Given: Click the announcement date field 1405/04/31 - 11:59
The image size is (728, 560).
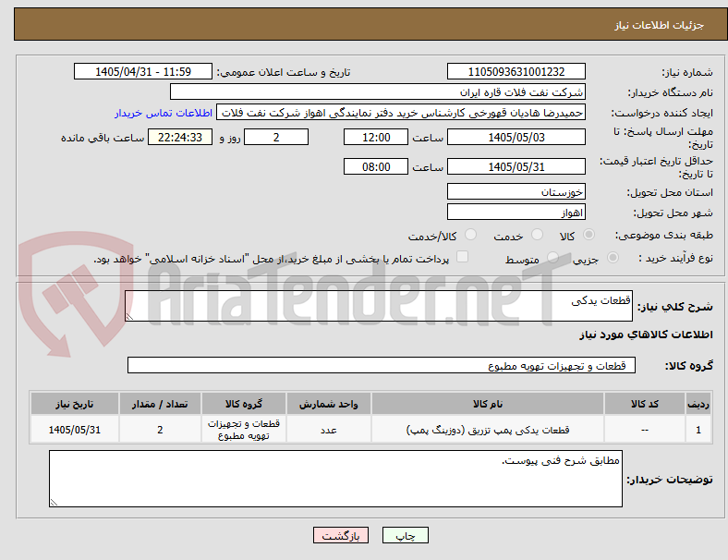Looking at the screenshot, I should click(143, 71).
